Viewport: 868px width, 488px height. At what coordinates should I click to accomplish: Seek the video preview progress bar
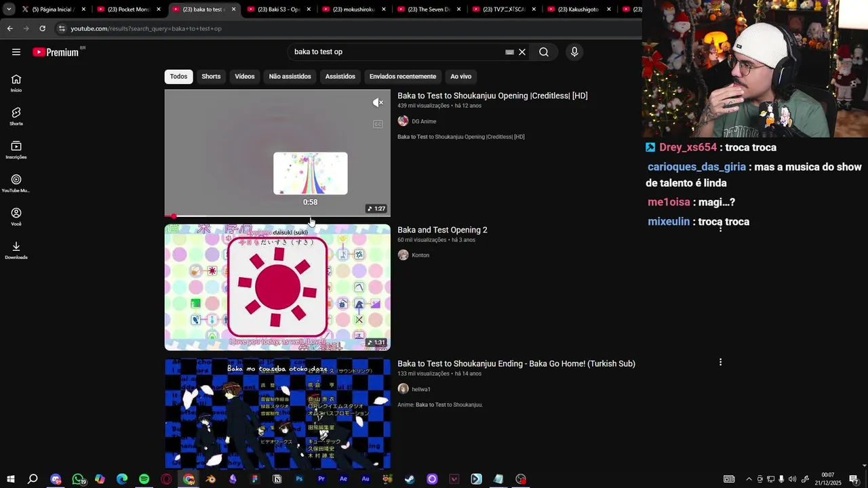click(x=277, y=216)
